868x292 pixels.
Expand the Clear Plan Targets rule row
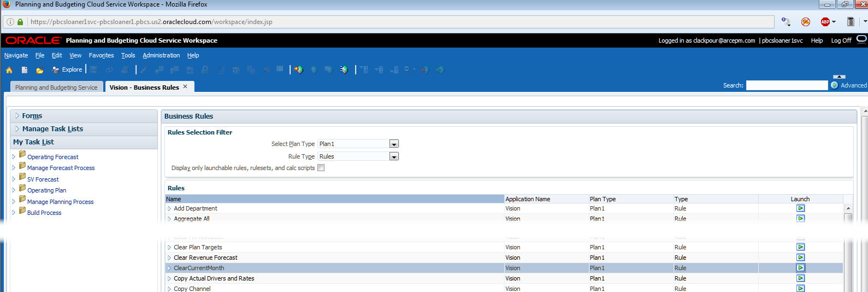(x=169, y=247)
